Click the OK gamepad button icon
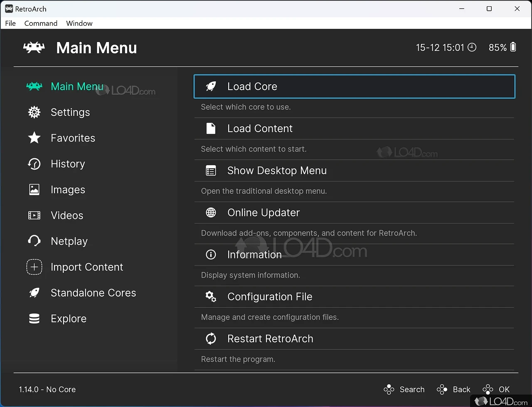Screen dimensions: 532x407 488,389
